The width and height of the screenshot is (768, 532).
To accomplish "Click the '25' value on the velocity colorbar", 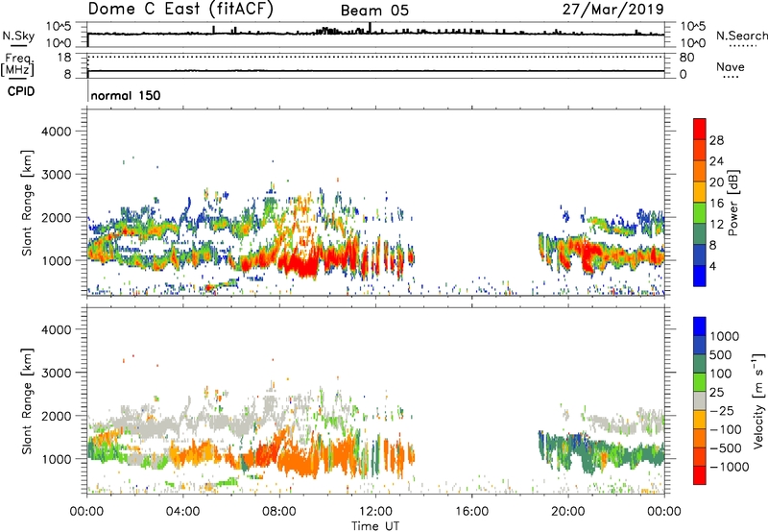I will click(716, 393).
